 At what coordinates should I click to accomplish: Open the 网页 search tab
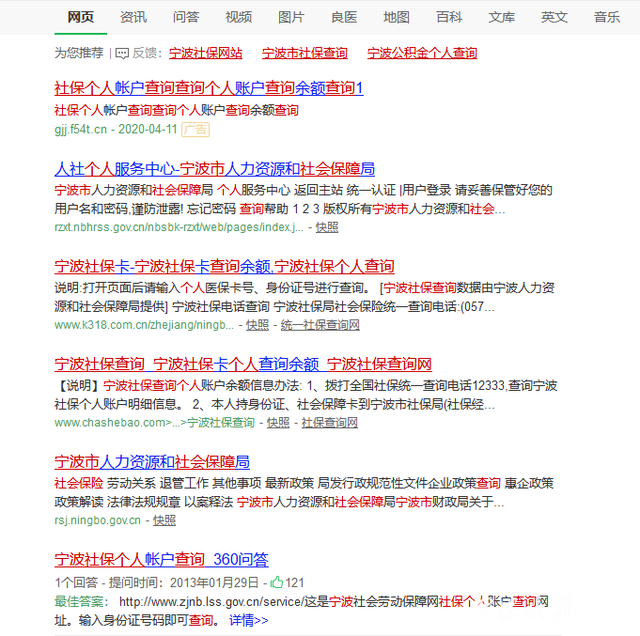[80, 17]
